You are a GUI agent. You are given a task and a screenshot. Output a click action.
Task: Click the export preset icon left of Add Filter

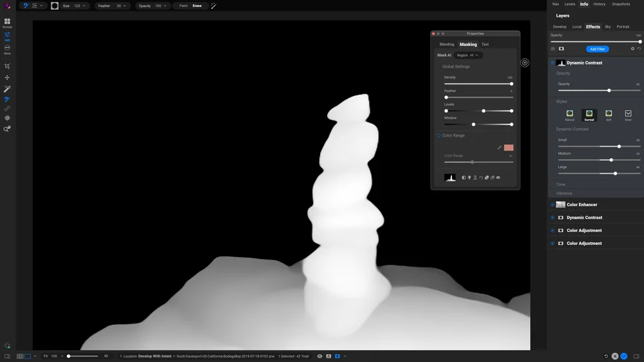tap(553, 49)
